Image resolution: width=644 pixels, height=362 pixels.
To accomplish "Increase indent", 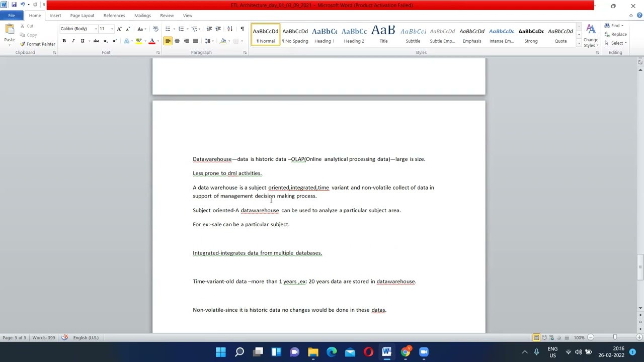I will click(218, 29).
